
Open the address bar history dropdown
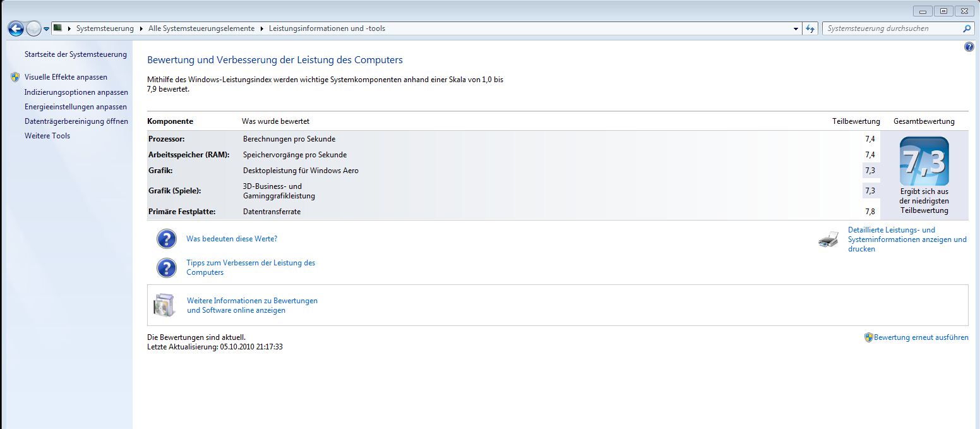coord(796,28)
